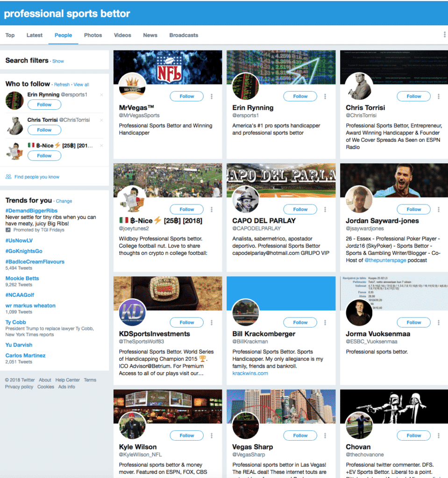
Task: Open more options for Vegas Sharp card
Action: point(325,436)
